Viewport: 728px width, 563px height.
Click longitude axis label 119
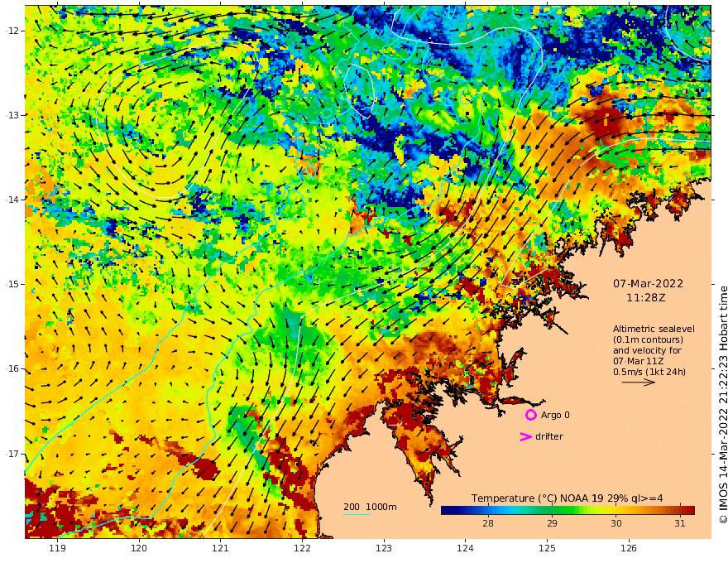pyautogui.click(x=58, y=549)
